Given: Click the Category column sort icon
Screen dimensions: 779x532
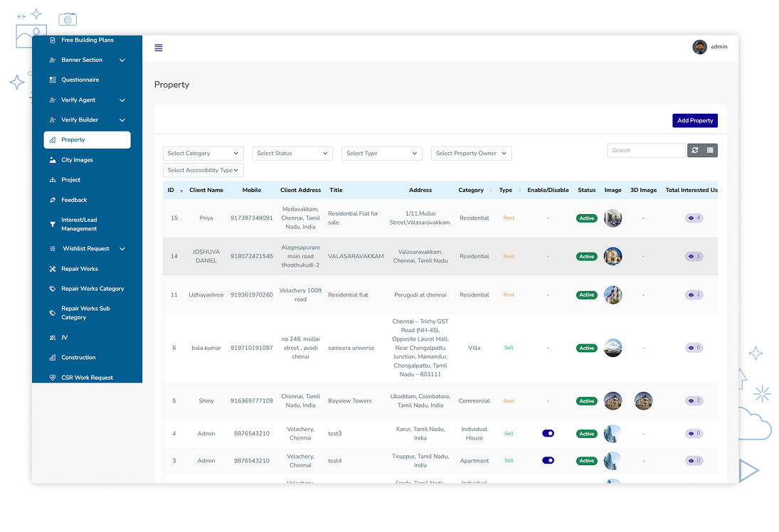Looking at the screenshot, I should coord(491,190).
